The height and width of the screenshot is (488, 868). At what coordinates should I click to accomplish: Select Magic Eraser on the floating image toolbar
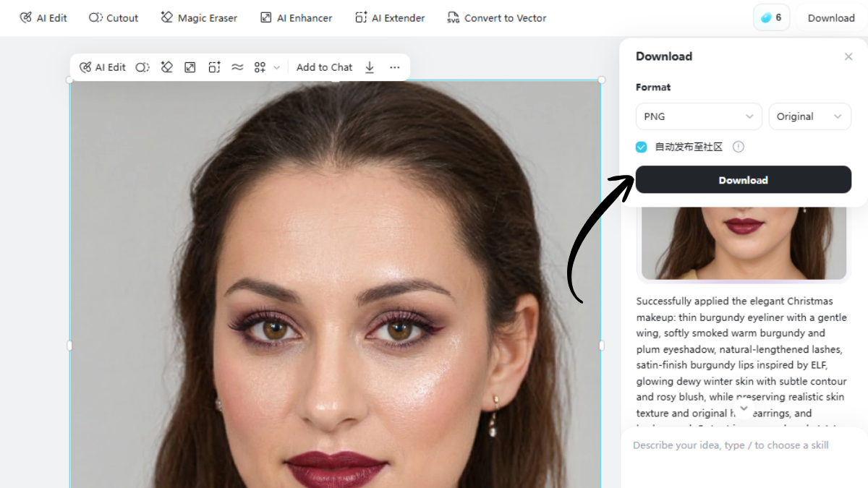pyautogui.click(x=166, y=67)
